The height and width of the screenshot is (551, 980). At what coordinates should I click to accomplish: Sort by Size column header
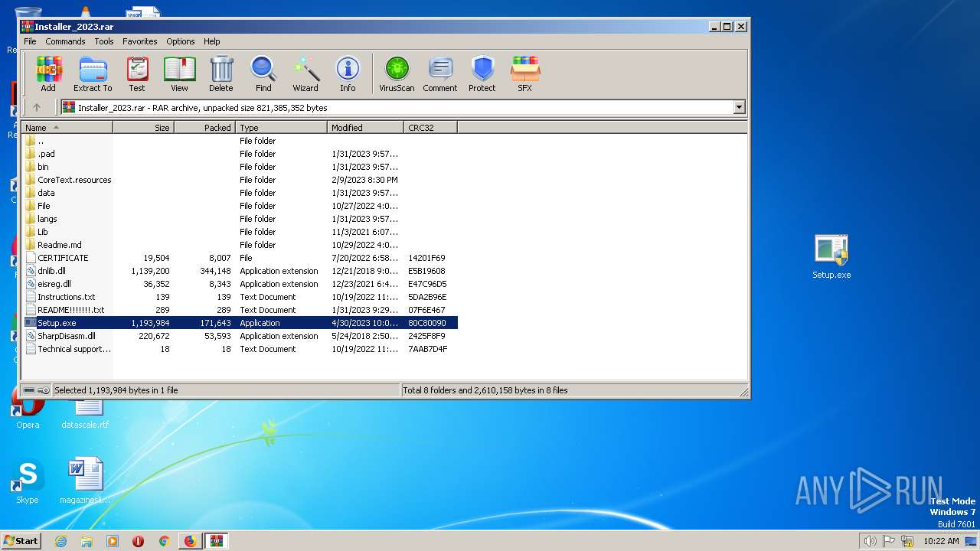coord(144,128)
